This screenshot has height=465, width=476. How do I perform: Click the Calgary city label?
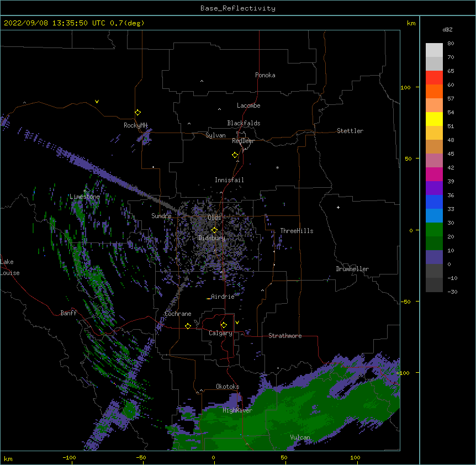(220, 333)
